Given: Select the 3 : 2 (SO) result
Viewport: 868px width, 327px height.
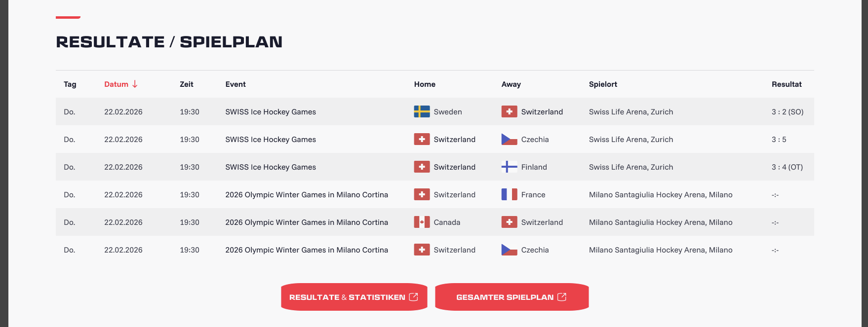Looking at the screenshot, I should (788, 112).
